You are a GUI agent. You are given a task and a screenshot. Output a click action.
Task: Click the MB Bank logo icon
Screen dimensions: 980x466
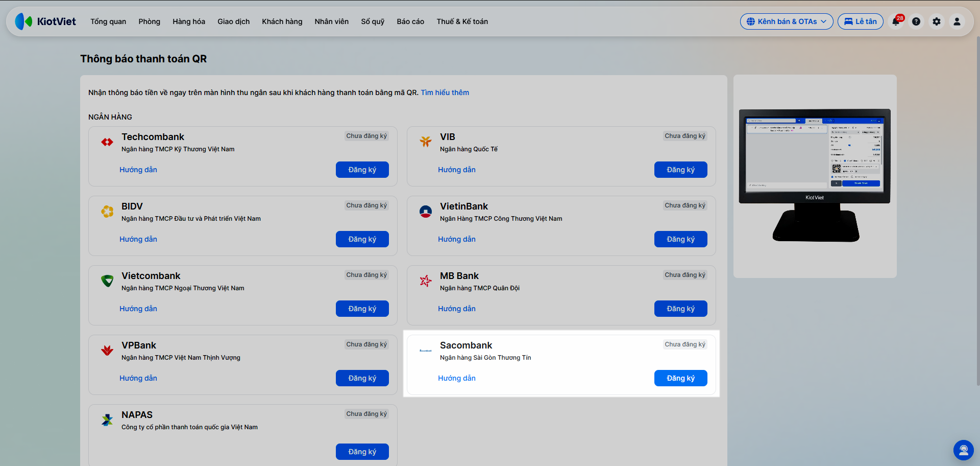click(426, 281)
